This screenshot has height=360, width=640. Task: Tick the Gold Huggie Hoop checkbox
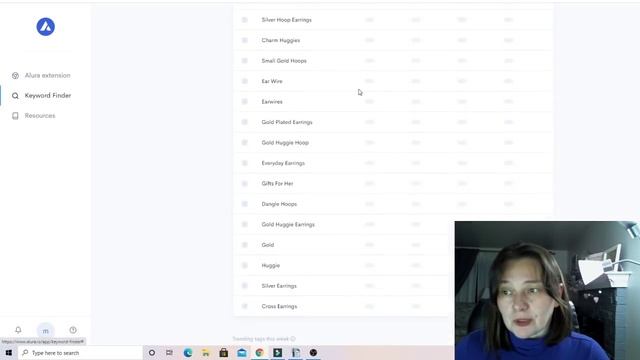(x=245, y=142)
